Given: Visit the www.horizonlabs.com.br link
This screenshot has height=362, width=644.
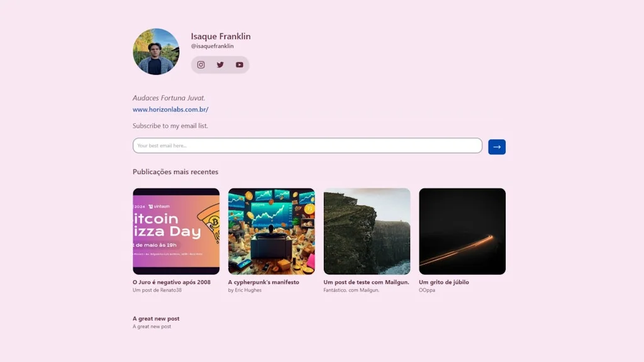Looking at the screenshot, I should pos(170,109).
